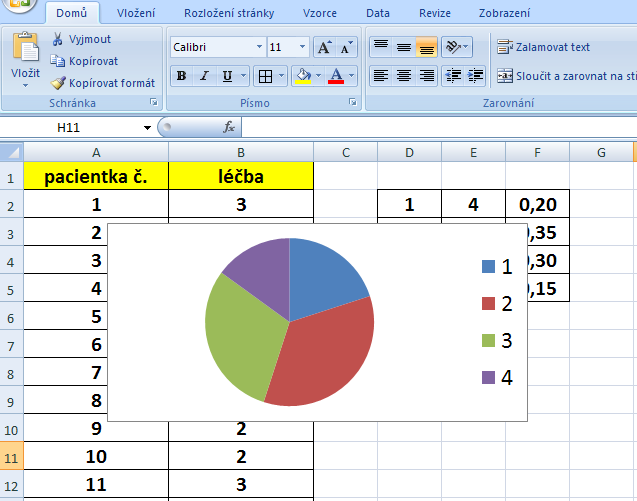Decrease indent icon

[x=453, y=76]
